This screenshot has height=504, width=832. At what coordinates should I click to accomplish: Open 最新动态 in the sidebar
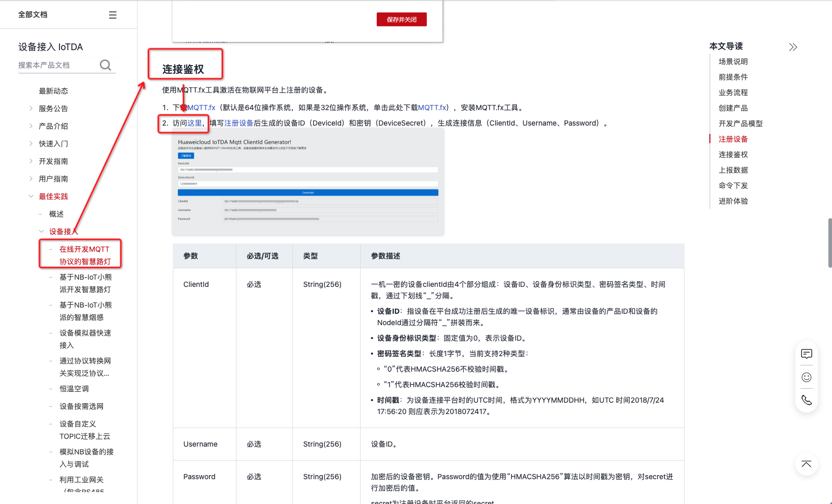53,91
